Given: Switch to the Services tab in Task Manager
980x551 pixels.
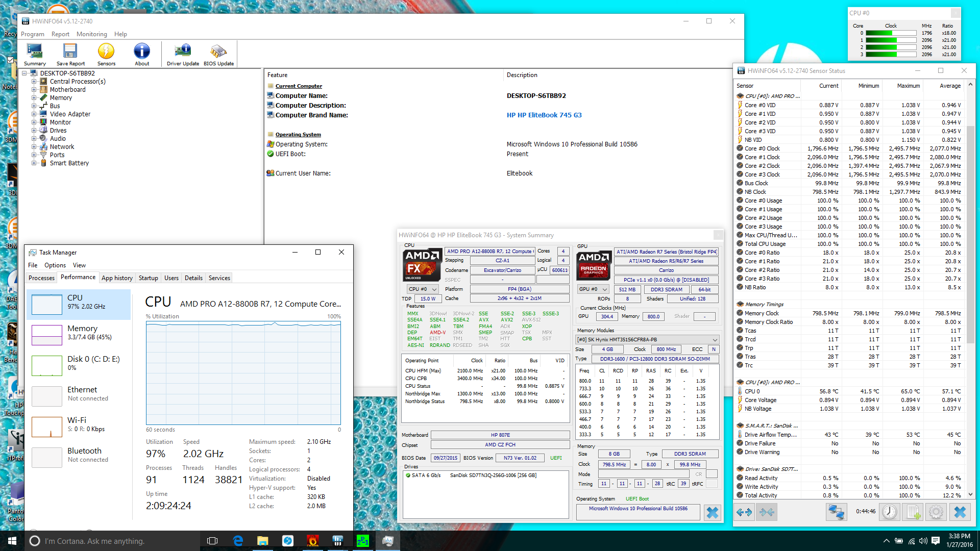Looking at the screenshot, I should pos(219,278).
